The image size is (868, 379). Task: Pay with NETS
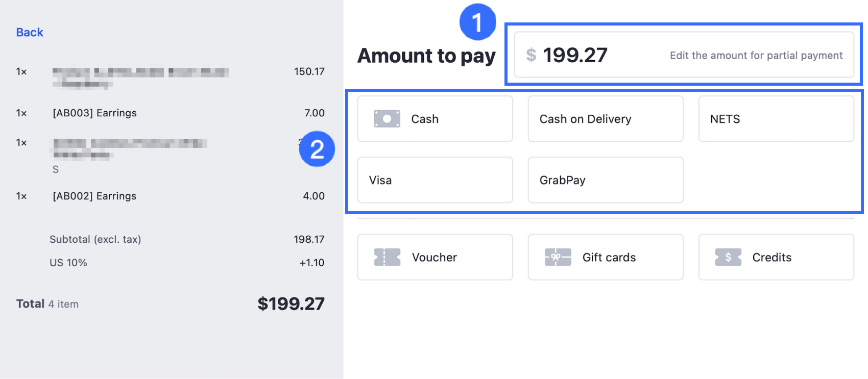pos(776,119)
